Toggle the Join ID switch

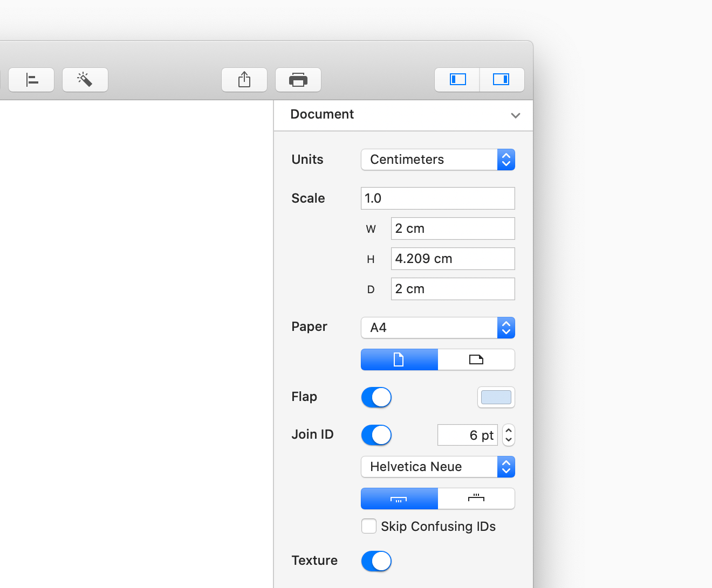[376, 435]
